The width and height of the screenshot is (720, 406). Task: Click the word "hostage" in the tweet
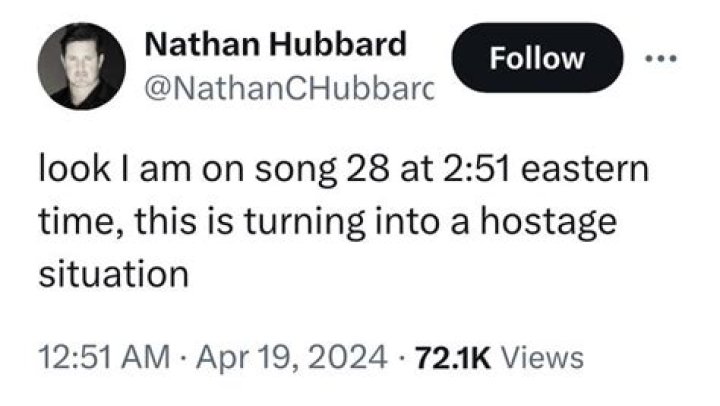pos(548,223)
